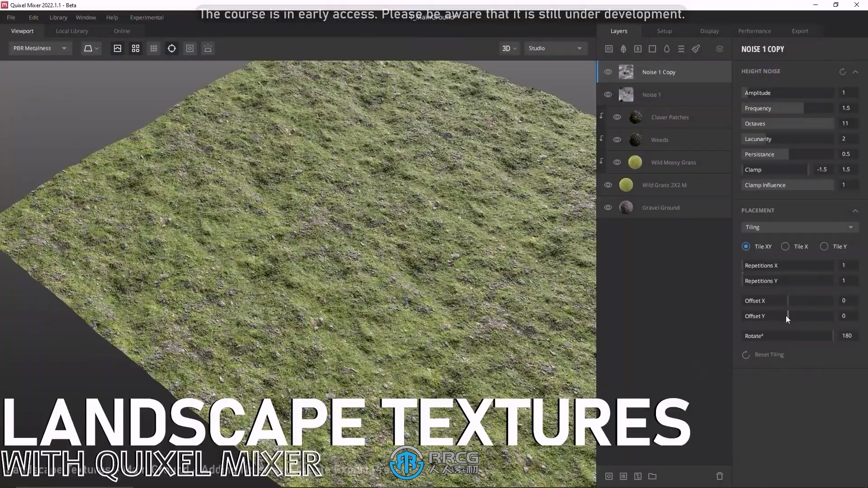Screen dimensions: 868x488
Task: Hide the Gravel Ground layer
Action: (x=608, y=207)
